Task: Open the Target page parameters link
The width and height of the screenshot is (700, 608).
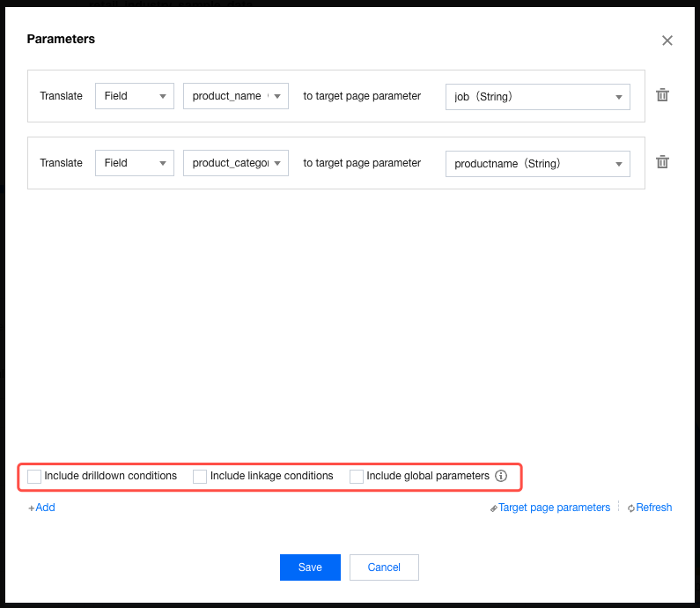Action: 554,508
